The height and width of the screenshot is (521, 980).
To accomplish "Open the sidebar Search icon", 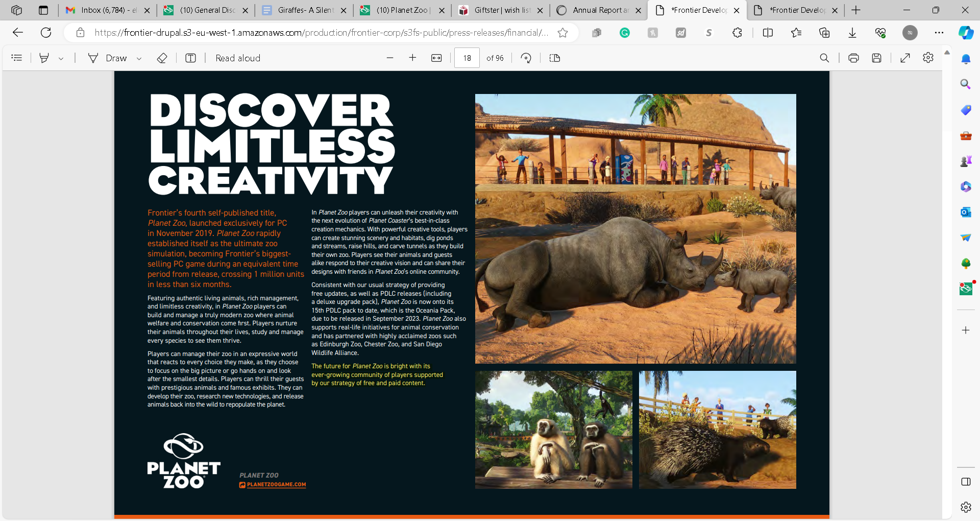I will click(x=966, y=84).
